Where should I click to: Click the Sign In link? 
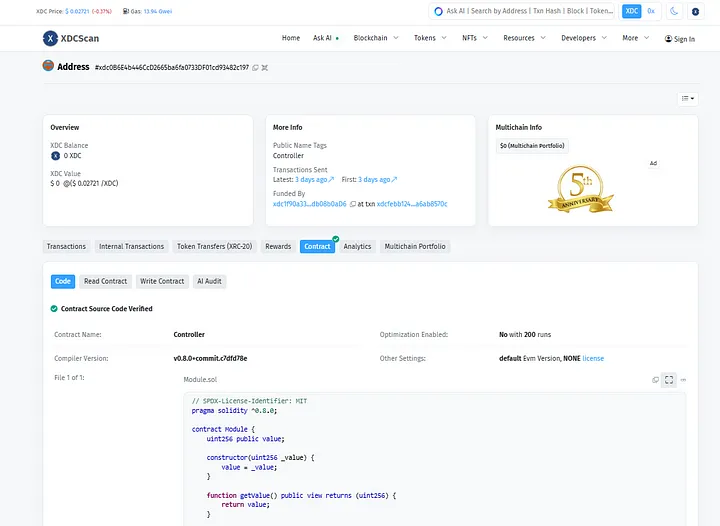680,39
